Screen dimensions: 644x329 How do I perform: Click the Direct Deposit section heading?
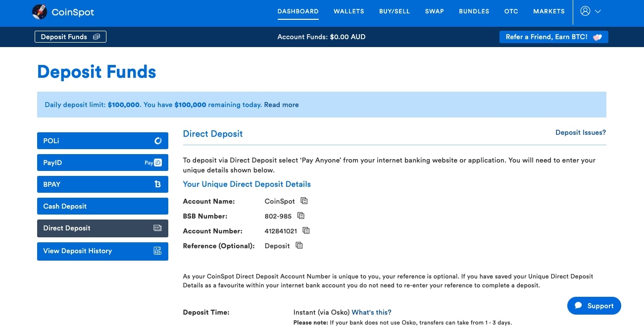(x=213, y=134)
